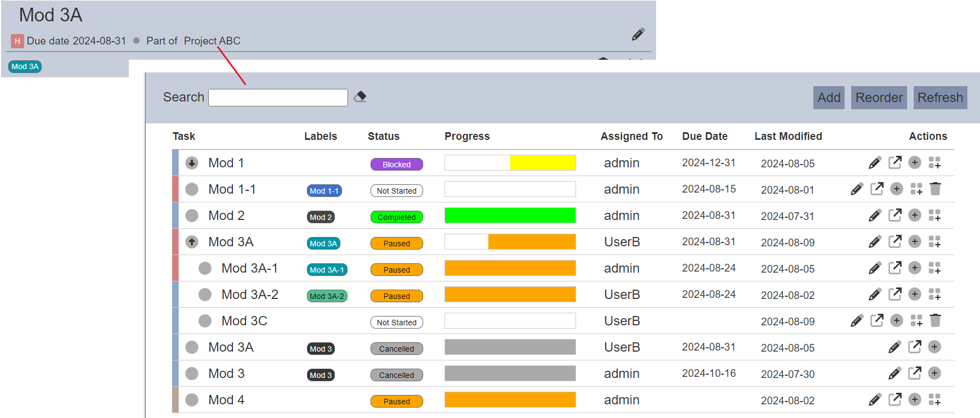Edit the Cancelled Mod 3A task's pencil icon
The height and width of the screenshot is (418, 980).
click(x=894, y=347)
